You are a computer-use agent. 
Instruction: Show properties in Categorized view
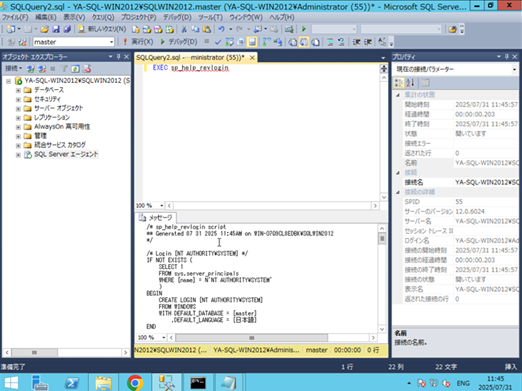pos(398,82)
